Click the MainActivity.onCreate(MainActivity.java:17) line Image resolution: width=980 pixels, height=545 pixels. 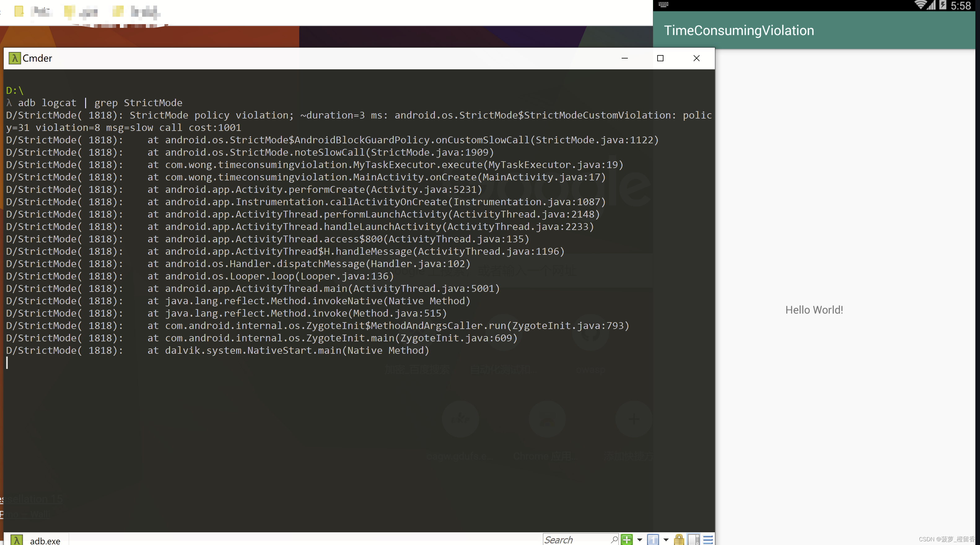click(x=305, y=177)
